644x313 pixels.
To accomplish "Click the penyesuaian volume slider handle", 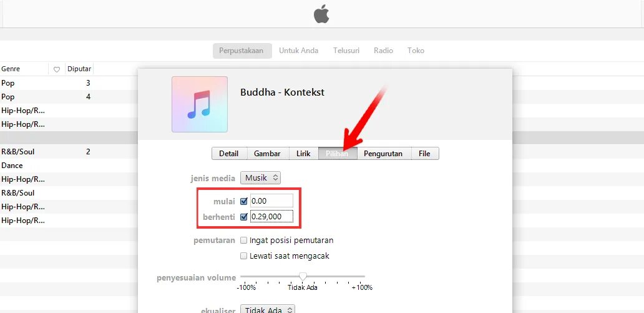I will point(303,276).
